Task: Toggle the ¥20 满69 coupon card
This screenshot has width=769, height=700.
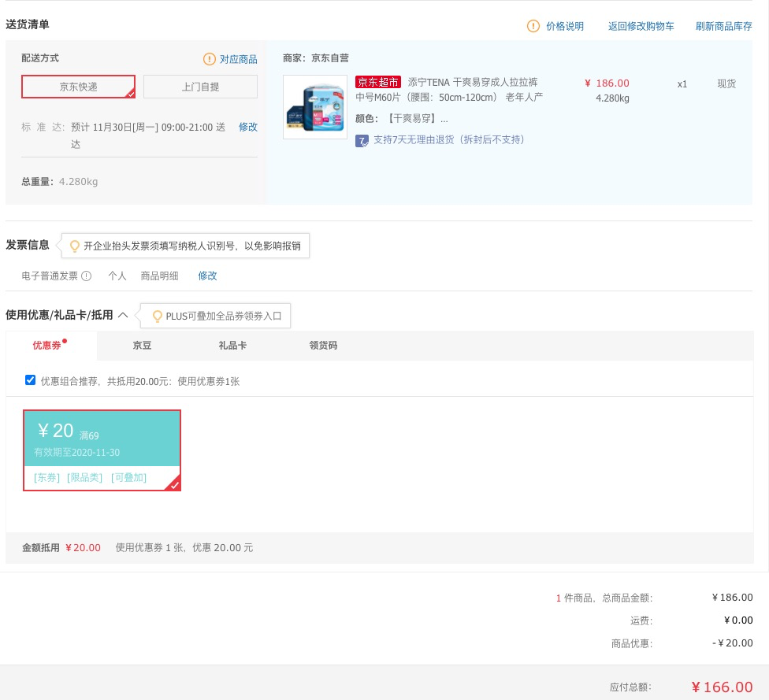Action: [102, 450]
